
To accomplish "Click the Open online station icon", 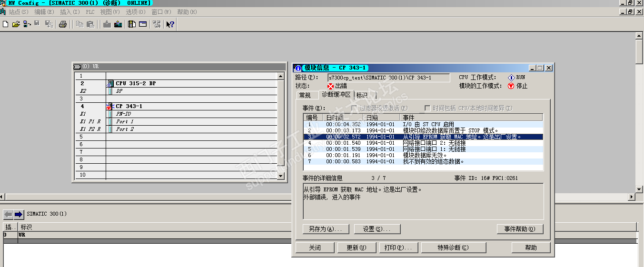I will [27, 24].
